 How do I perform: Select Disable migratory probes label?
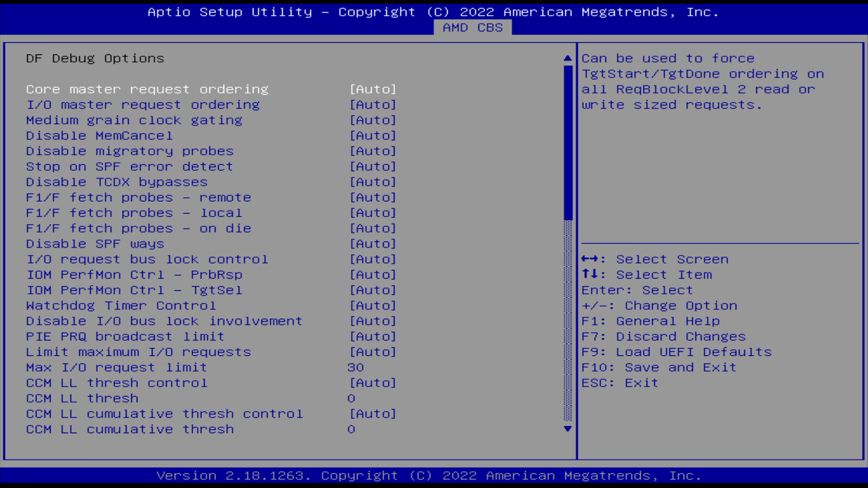[x=130, y=151]
